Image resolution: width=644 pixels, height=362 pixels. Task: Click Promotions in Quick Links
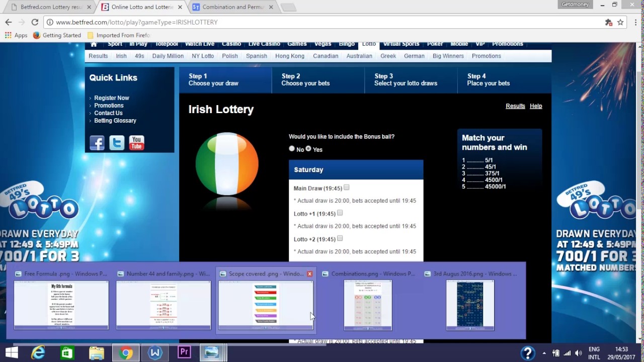109,106
